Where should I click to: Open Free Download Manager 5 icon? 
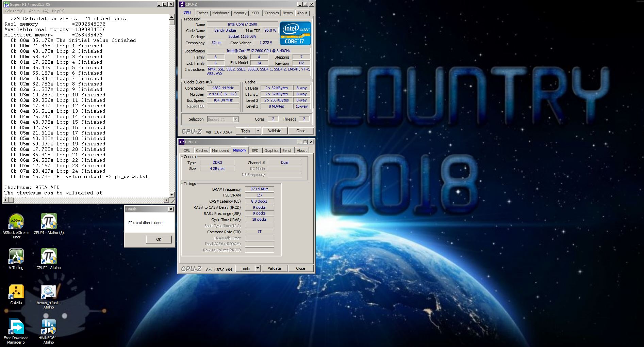16,331
